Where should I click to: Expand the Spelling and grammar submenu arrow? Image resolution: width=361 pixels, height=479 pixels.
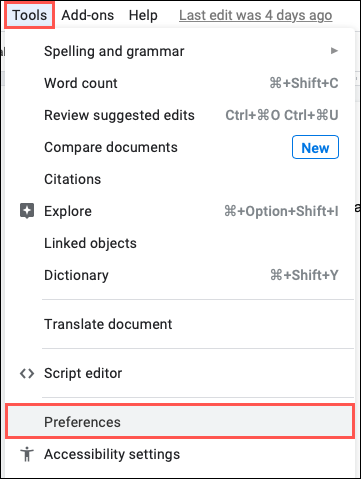pos(334,51)
